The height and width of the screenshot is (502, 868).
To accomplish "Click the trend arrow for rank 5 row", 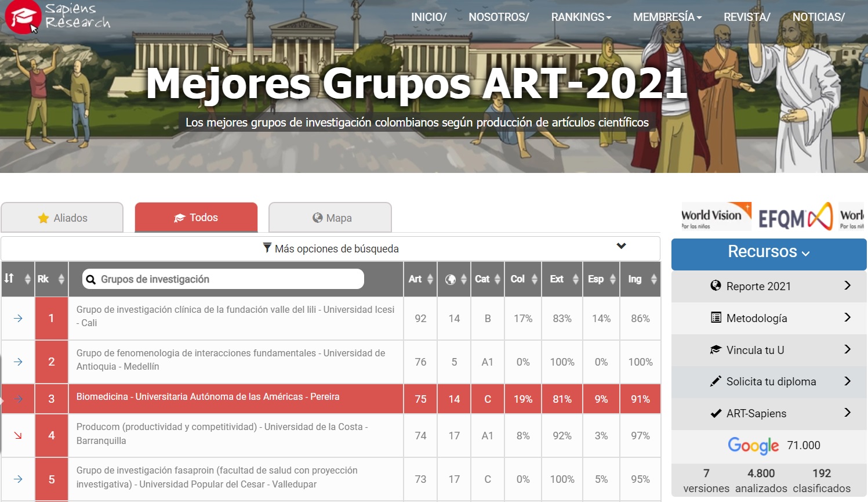I will tap(18, 479).
